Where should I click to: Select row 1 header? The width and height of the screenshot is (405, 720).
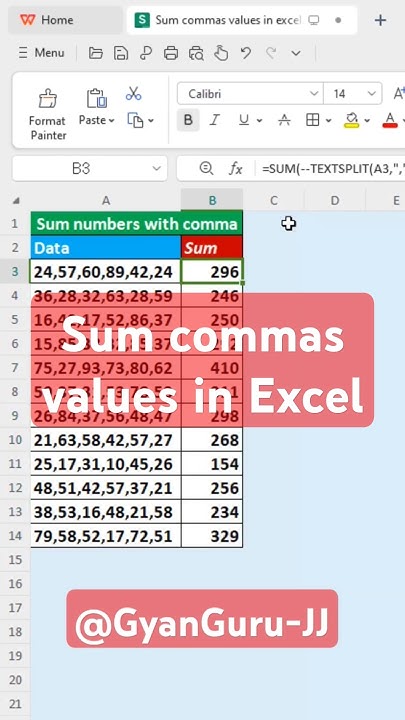click(x=15, y=224)
